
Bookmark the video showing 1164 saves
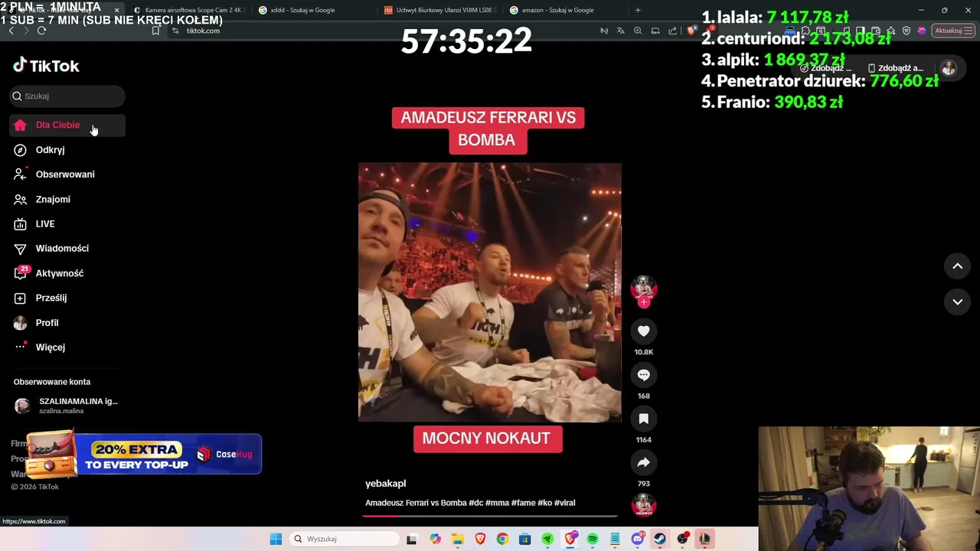click(x=643, y=419)
